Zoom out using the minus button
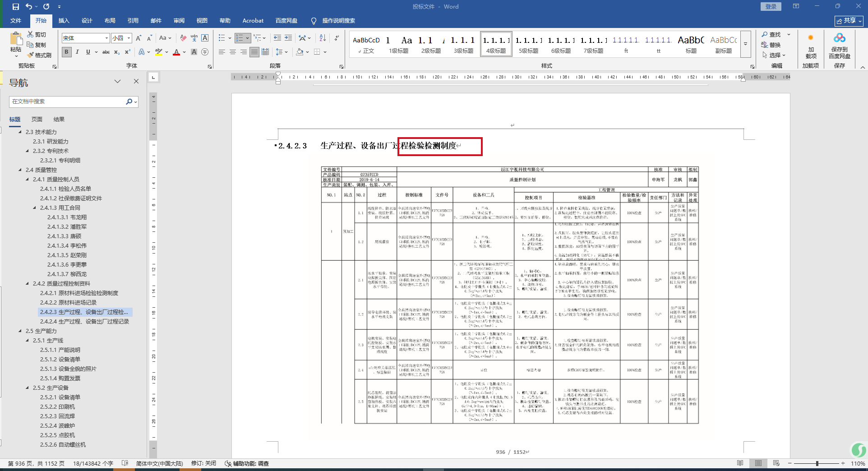 coord(790,463)
